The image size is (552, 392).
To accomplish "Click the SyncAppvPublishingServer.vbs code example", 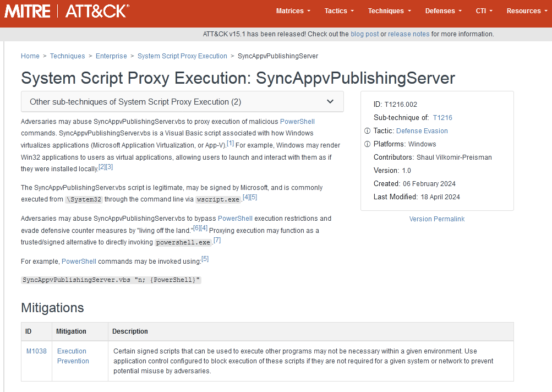I will [111, 280].
